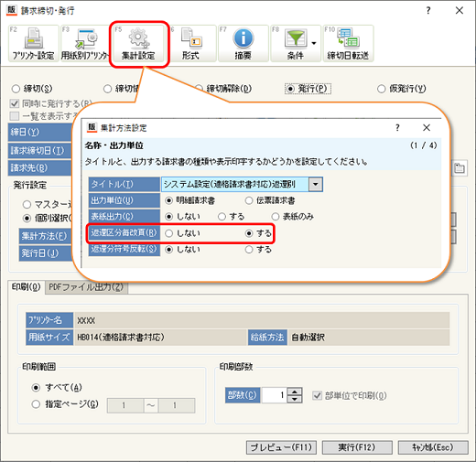Open 締切日転送 toolbar icon

click(348, 44)
